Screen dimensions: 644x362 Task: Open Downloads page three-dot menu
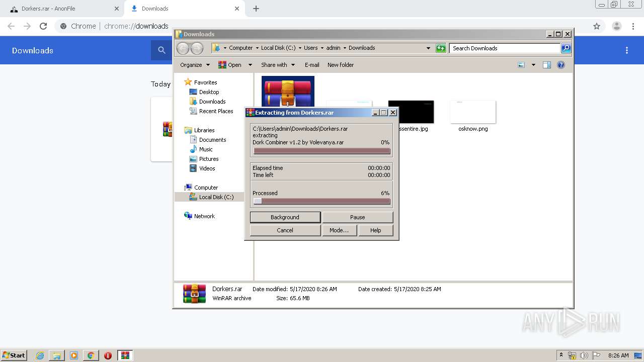627,50
